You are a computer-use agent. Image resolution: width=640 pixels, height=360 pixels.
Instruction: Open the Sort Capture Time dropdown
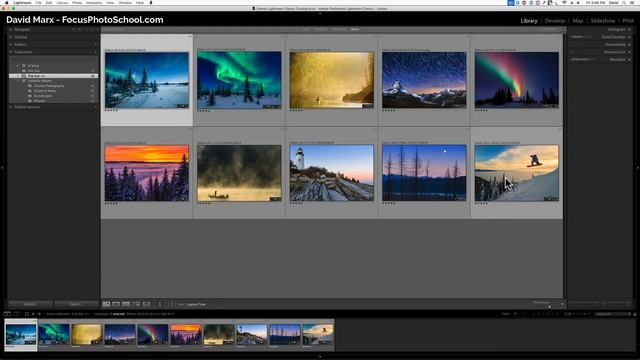coord(196,304)
